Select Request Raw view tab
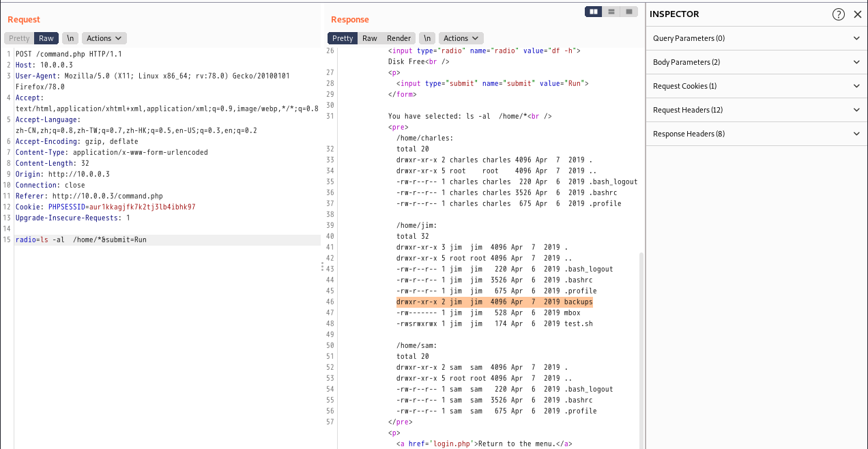This screenshot has width=868, height=449. pyautogui.click(x=46, y=38)
